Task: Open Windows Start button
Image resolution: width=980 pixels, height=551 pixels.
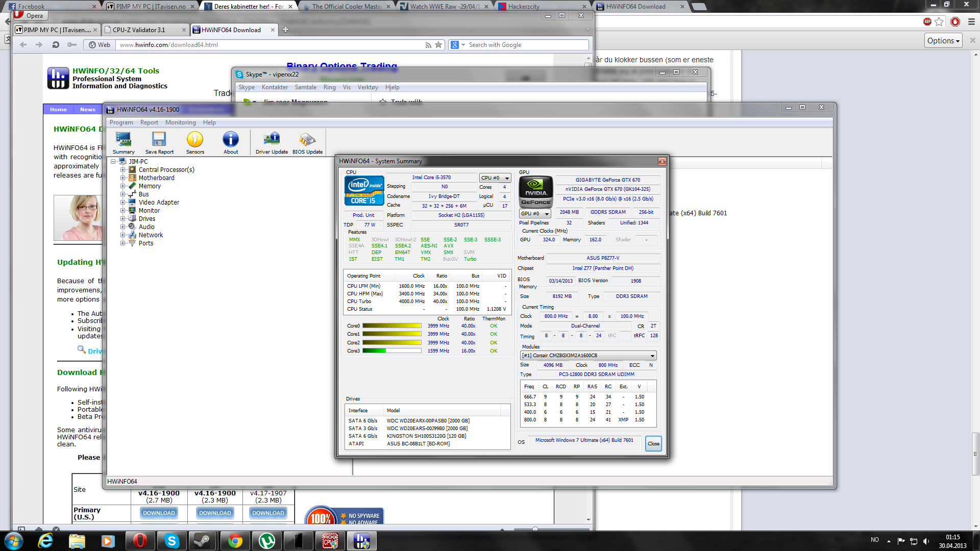Action: click(x=14, y=541)
